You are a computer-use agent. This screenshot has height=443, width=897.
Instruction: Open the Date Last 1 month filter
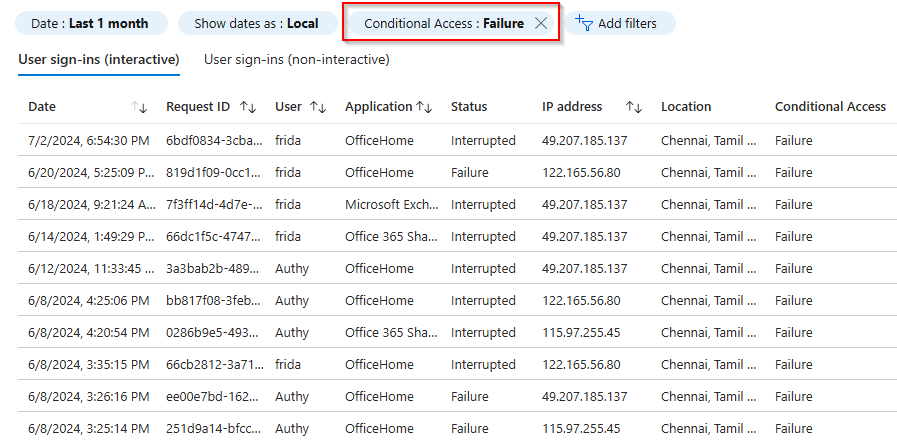point(89,23)
